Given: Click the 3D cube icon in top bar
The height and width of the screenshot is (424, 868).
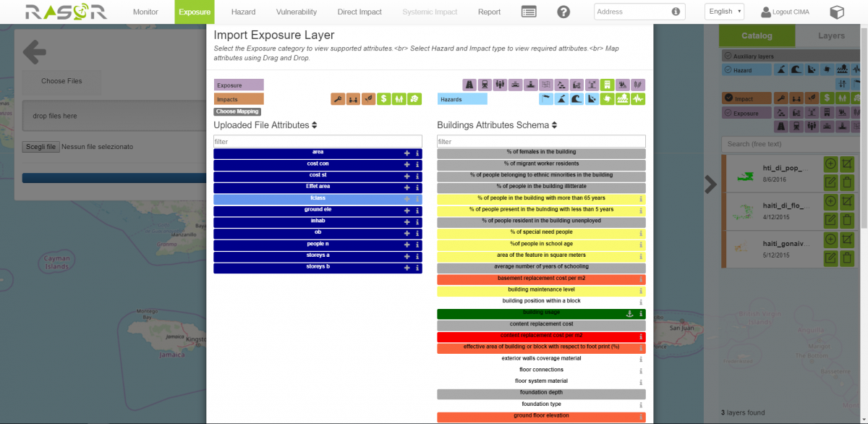Looking at the screenshot, I should pos(837,12).
